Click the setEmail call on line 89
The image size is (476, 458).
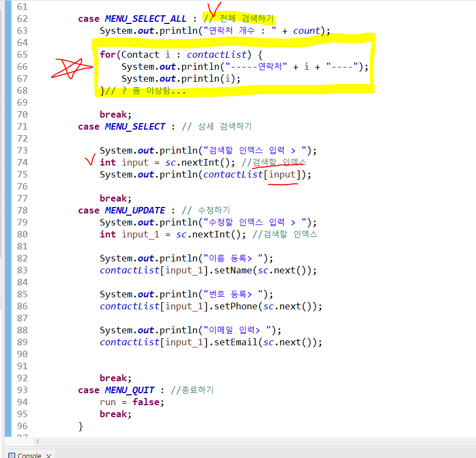[x=211, y=343]
